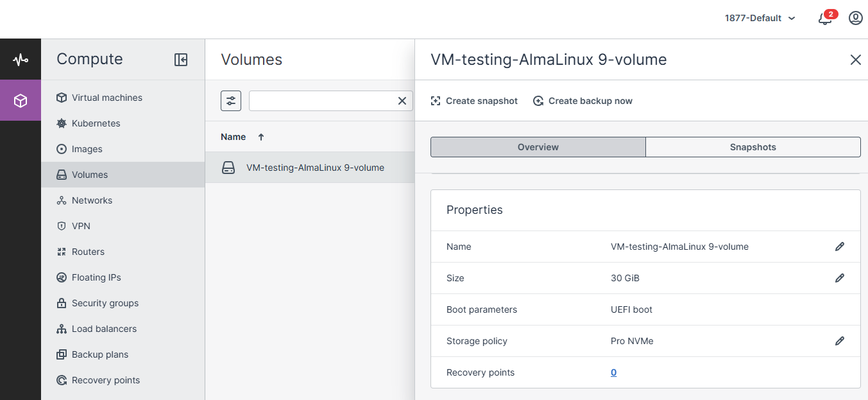Click the Properties section heading
Screen dimensions: 868x400
(x=475, y=210)
